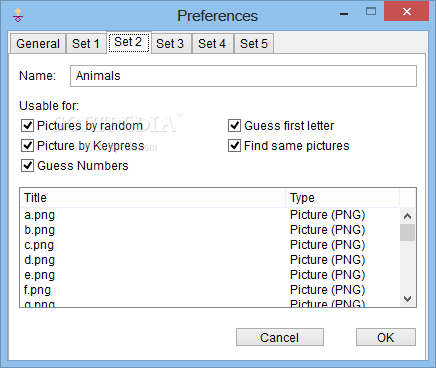
Task: Click the application icon in title bar
Action: coord(18,15)
